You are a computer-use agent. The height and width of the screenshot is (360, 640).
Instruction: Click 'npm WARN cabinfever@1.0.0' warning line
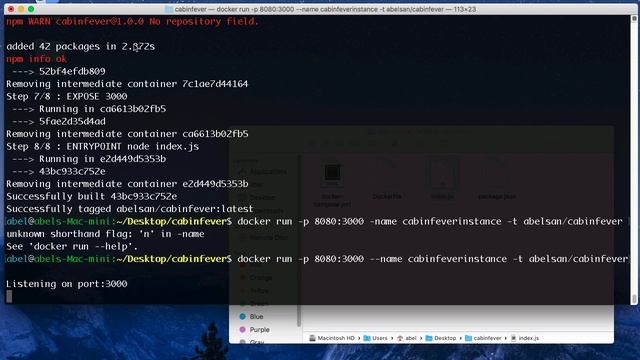coord(132,22)
